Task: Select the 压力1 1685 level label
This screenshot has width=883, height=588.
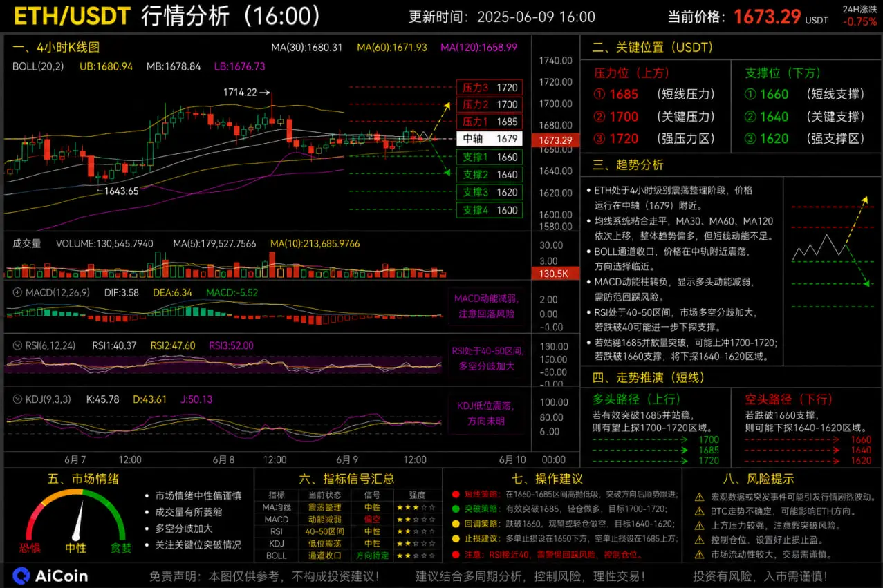Action: pos(490,122)
